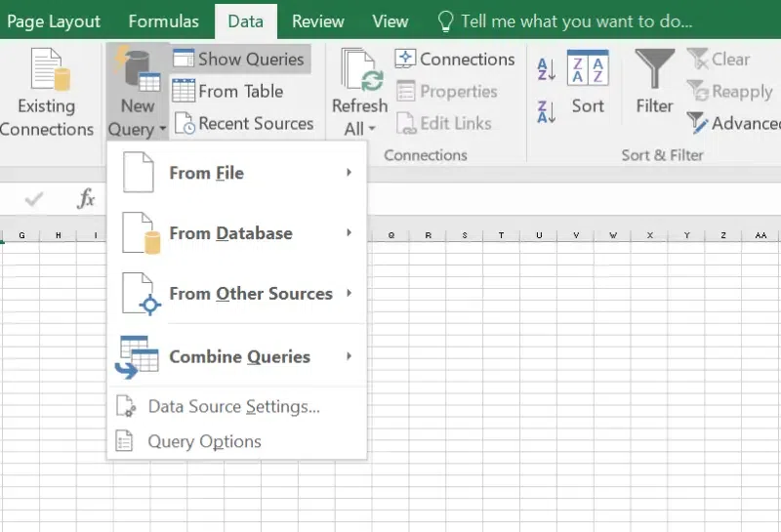Select Query Options menu entry

point(204,441)
